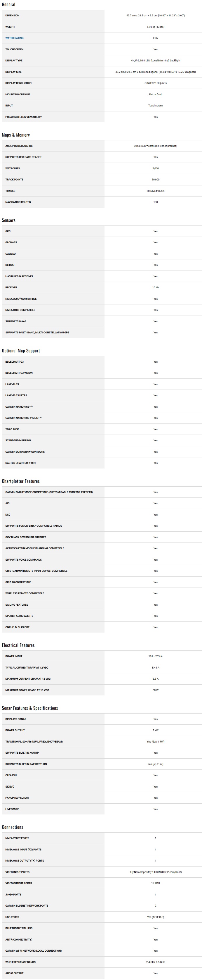
Task: Click the Connections section heading
Action: pyautogui.click(x=13, y=827)
